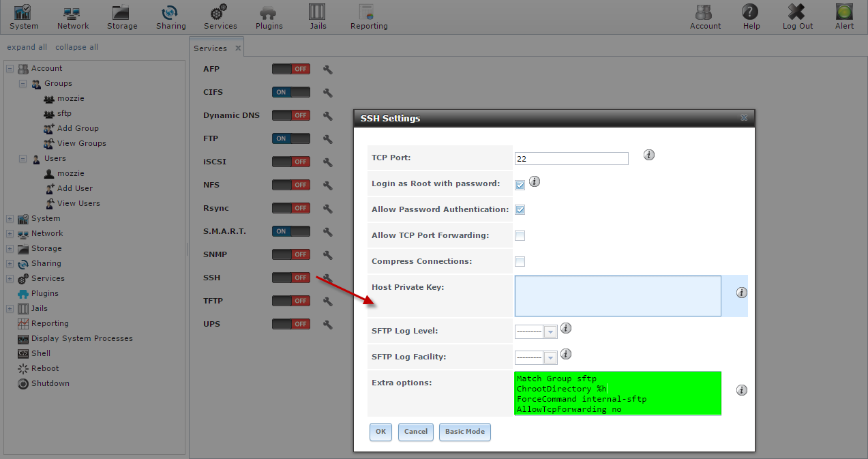Click the Log Out icon
This screenshot has width=868, height=459.
[796, 17]
